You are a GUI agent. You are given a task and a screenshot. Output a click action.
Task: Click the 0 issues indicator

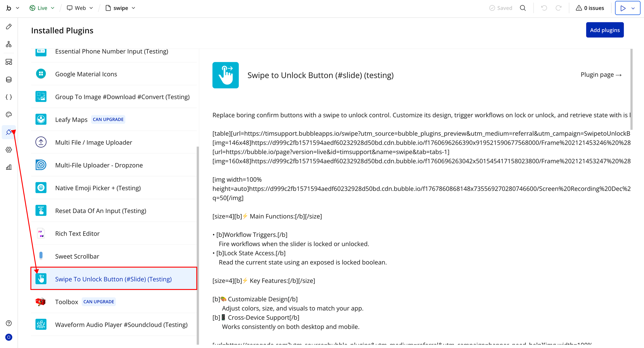point(590,8)
